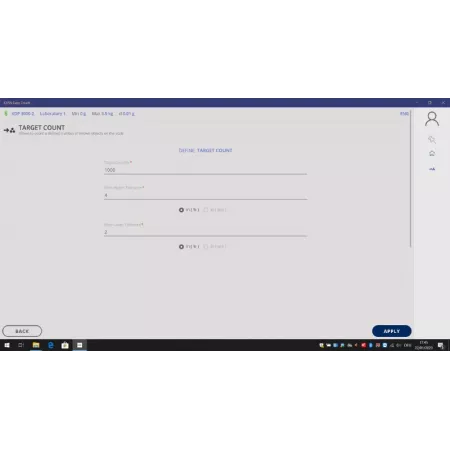Open the Microsoft Store taskbar icon
This screenshot has height=450, width=450.
pyautogui.click(x=65, y=345)
